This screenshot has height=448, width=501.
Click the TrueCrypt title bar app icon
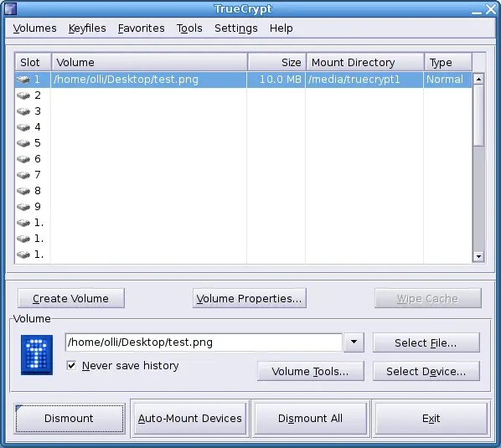pyautogui.click(x=10, y=9)
